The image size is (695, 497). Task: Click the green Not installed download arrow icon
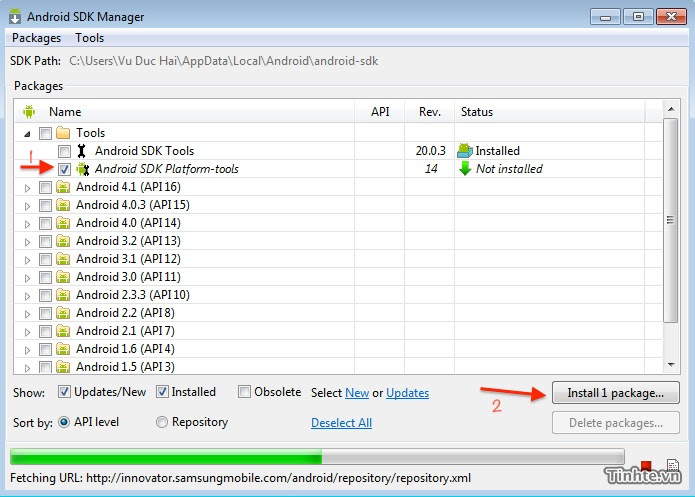[x=465, y=168]
